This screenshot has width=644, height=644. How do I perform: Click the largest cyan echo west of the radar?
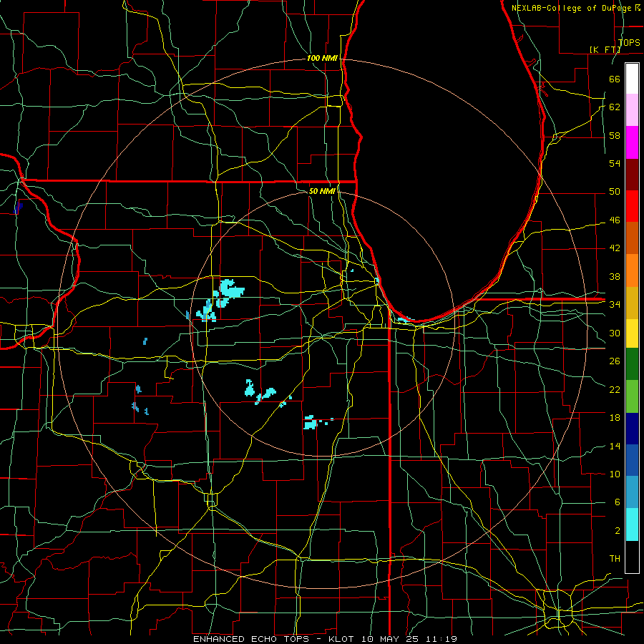[232, 288]
